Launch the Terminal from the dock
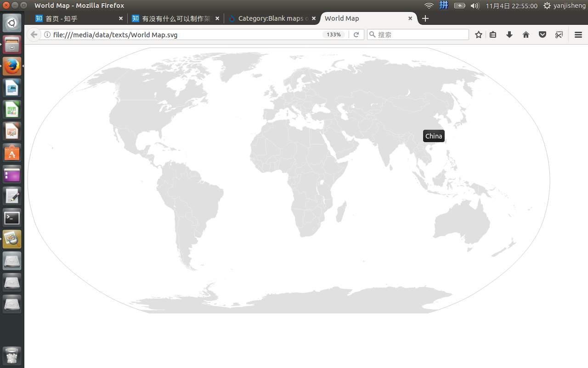Viewport: 588px width, 368px height. (12, 218)
